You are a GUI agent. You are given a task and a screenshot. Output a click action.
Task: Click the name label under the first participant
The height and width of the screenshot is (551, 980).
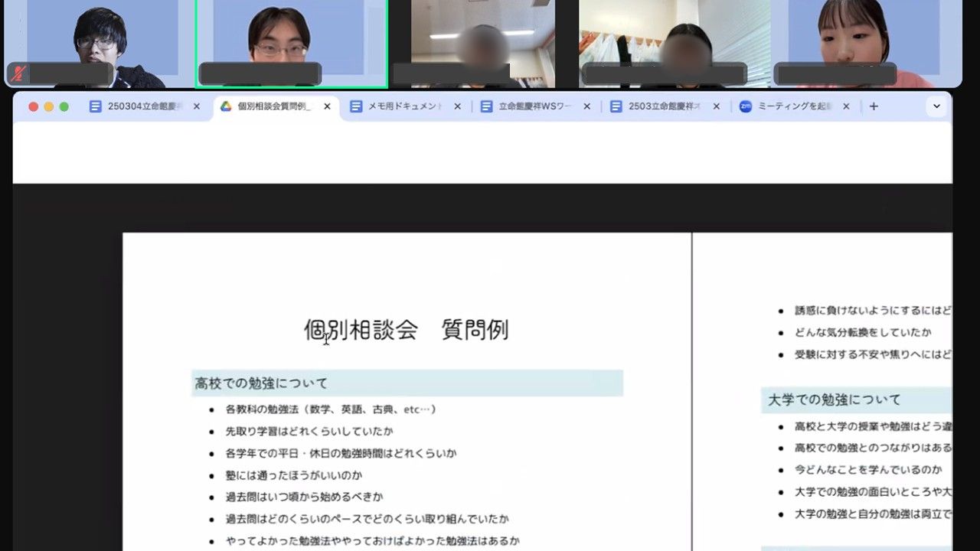coord(69,74)
